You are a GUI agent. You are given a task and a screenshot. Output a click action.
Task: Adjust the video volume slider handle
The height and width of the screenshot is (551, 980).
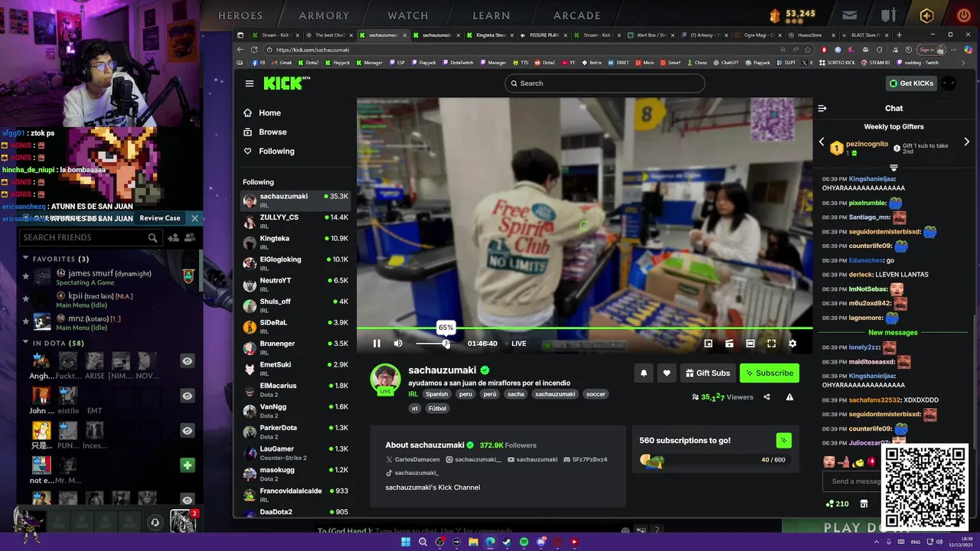click(446, 344)
